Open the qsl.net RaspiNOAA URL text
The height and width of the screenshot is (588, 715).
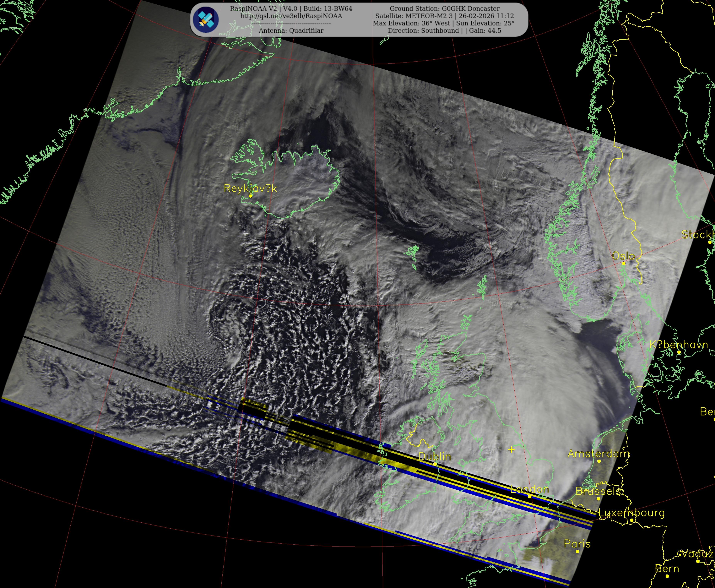[x=291, y=16]
